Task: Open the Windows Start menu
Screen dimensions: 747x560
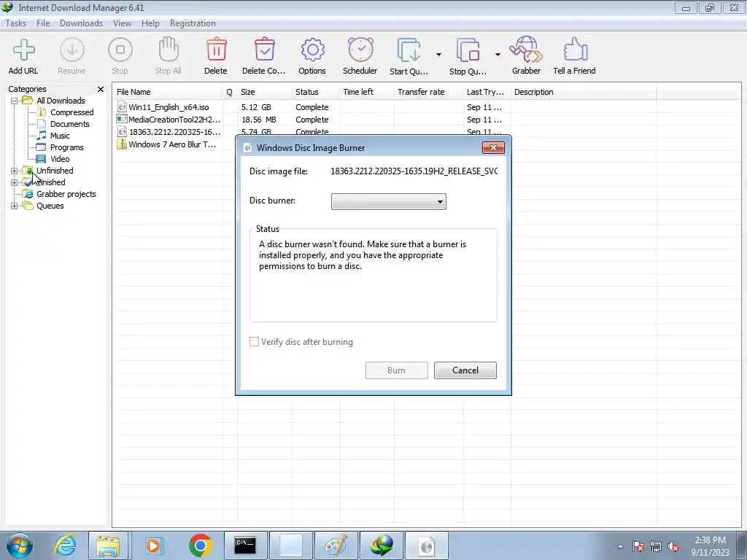Action: coord(20,545)
